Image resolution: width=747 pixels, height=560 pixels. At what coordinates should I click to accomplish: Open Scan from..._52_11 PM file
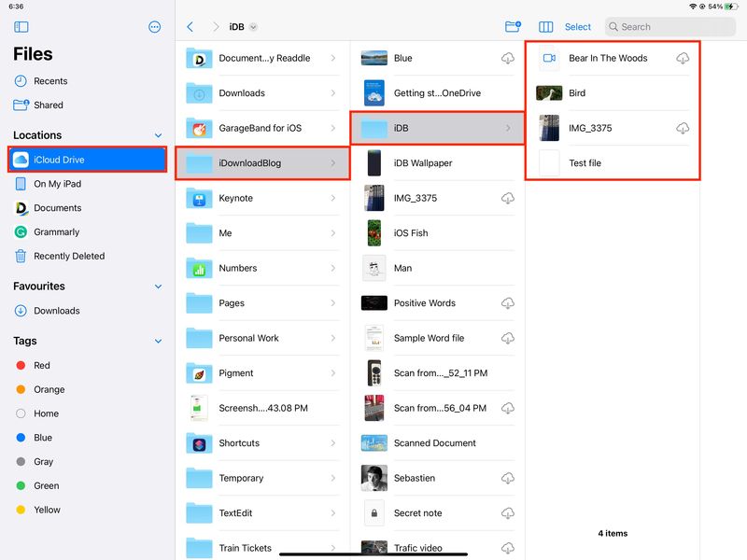coord(437,372)
